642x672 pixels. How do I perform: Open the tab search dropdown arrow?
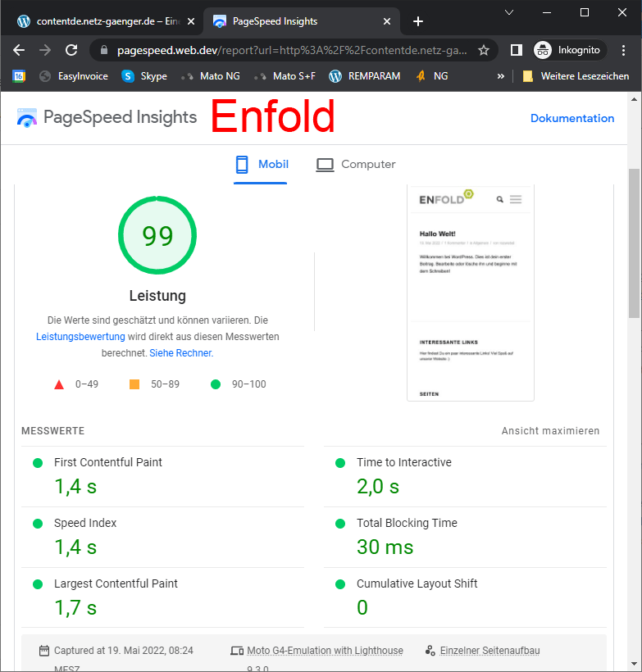[509, 12]
